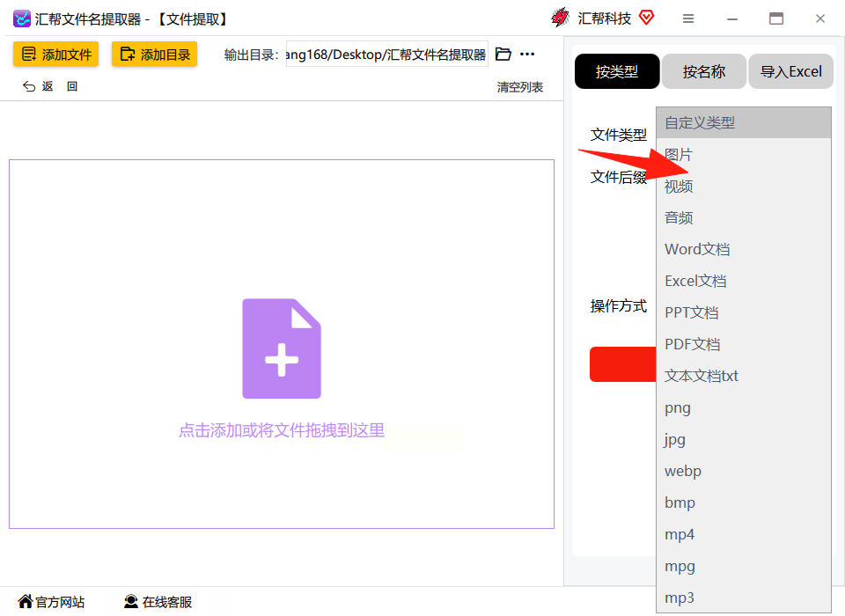Open the hamburger menu in title bar
The image size is (845, 616).
(688, 18)
